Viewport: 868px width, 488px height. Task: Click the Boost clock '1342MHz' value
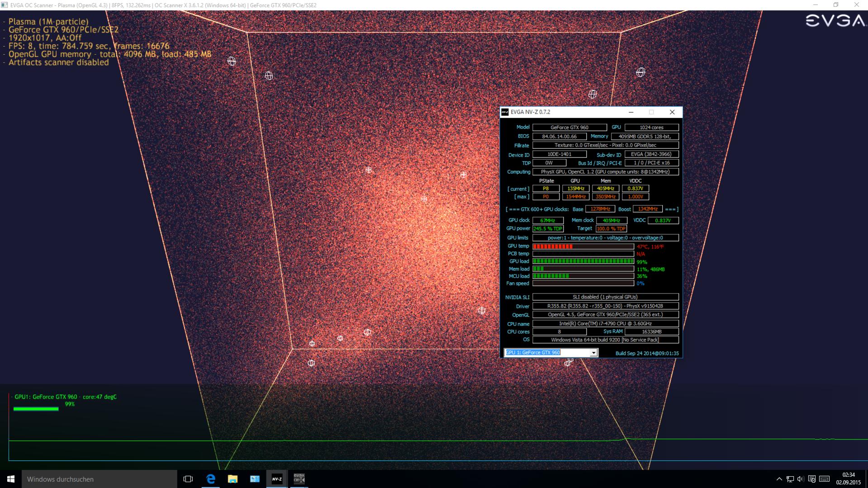click(x=648, y=209)
